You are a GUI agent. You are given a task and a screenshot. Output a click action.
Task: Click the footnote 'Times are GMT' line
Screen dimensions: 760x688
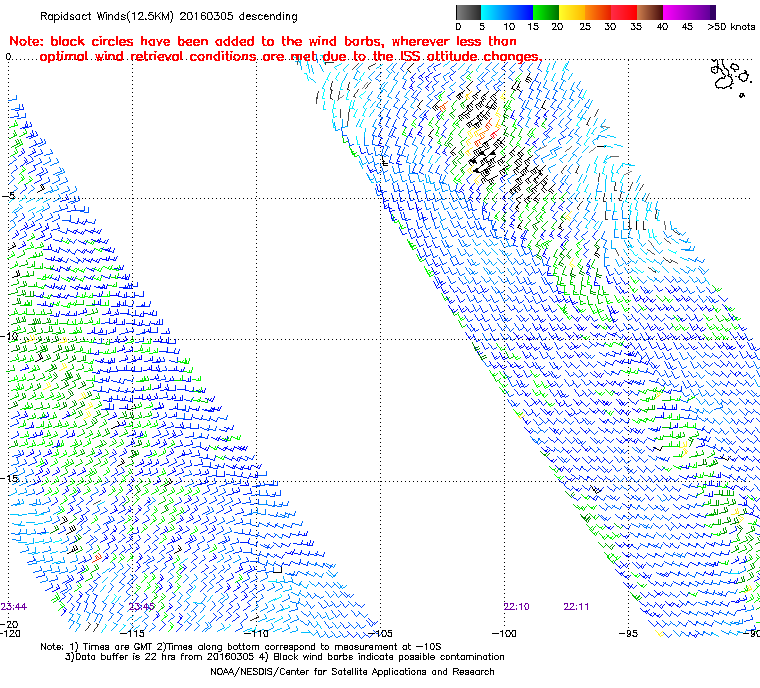[241, 647]
